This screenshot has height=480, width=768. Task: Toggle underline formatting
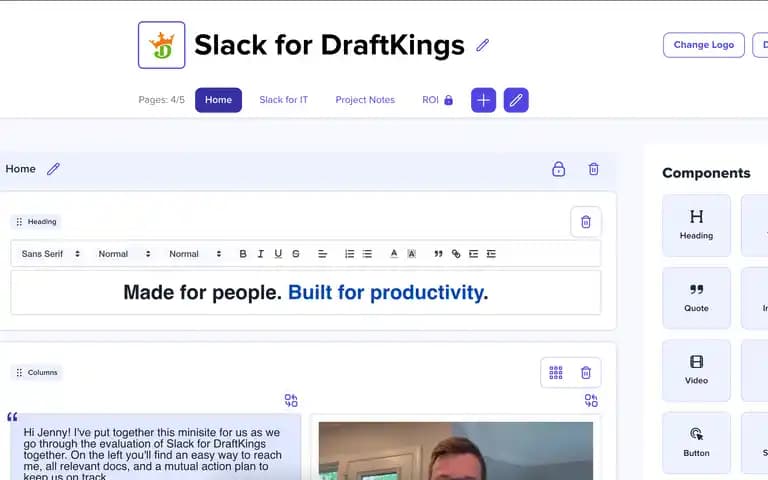(x=278, y=254)
